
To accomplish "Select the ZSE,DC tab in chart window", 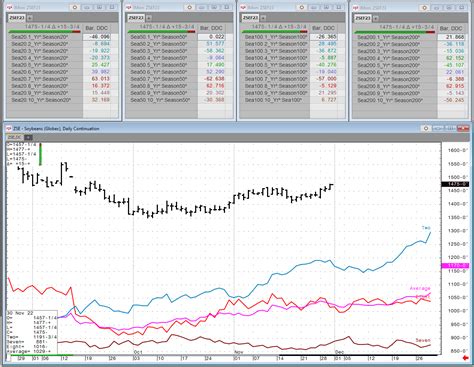I will pos(15,137).
